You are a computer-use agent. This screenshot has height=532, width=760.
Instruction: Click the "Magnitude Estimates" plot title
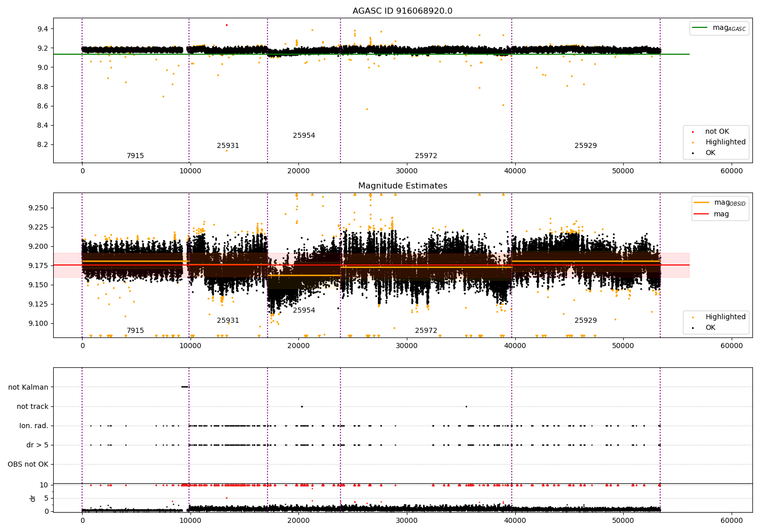point(402,186)
